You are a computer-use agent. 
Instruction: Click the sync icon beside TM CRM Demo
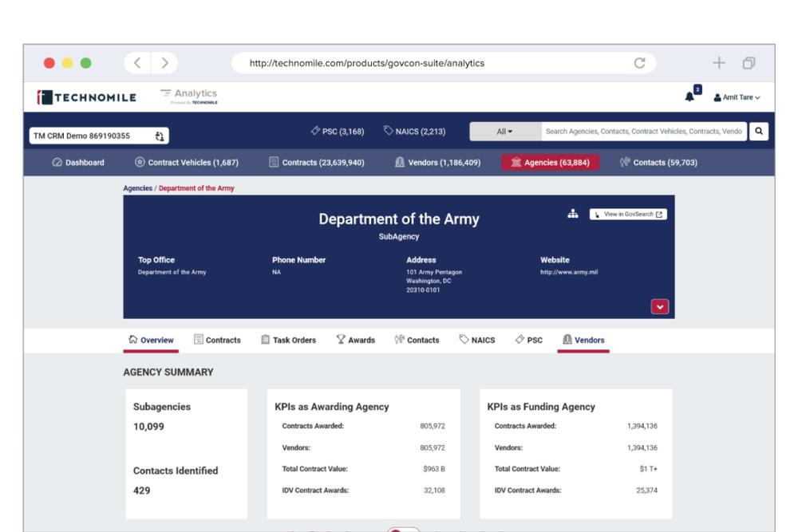[x=160, y=136]
